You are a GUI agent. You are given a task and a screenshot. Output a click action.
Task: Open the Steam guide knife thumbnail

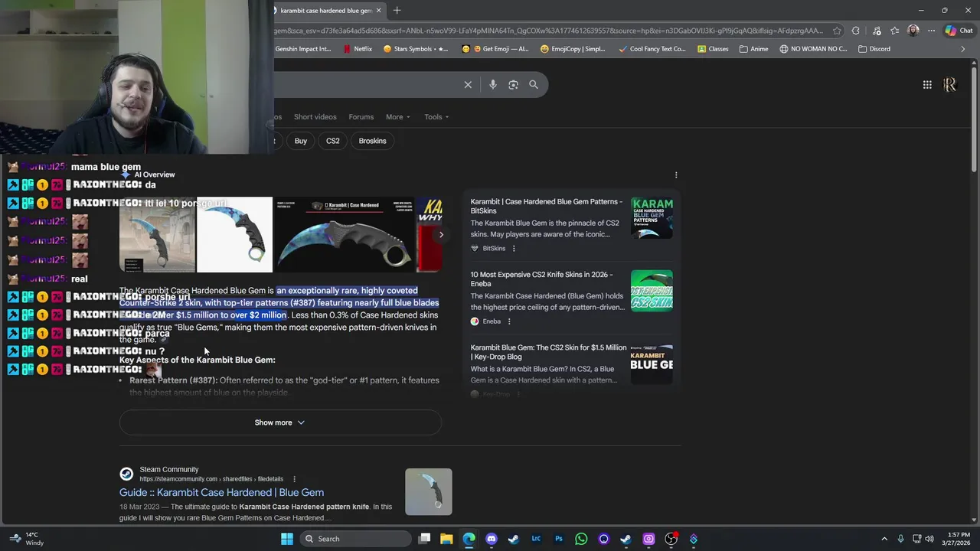(429, 492)
